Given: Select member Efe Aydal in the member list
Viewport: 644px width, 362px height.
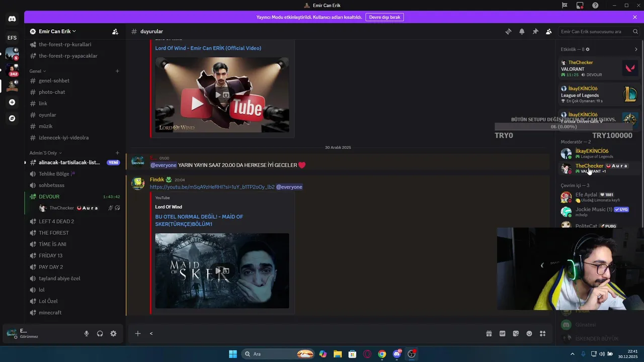Looking at the screenshot, I should pyautogui.click(x=600, y=197).
